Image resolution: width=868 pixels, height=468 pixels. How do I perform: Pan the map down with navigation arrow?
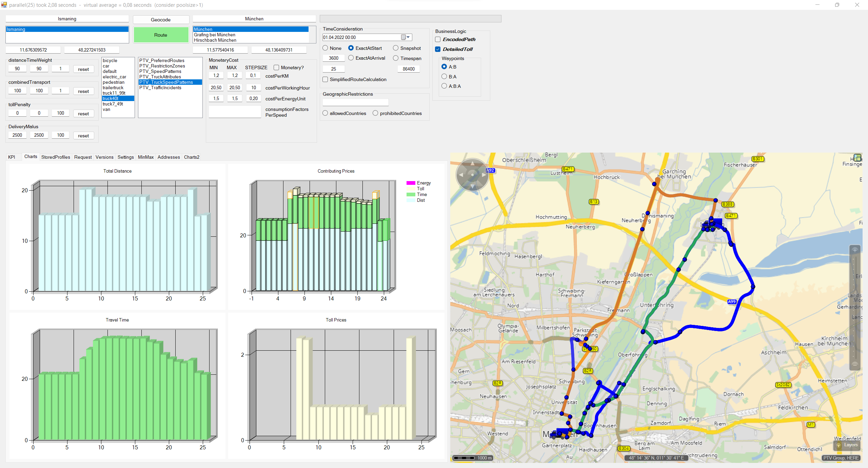point(472,187)
